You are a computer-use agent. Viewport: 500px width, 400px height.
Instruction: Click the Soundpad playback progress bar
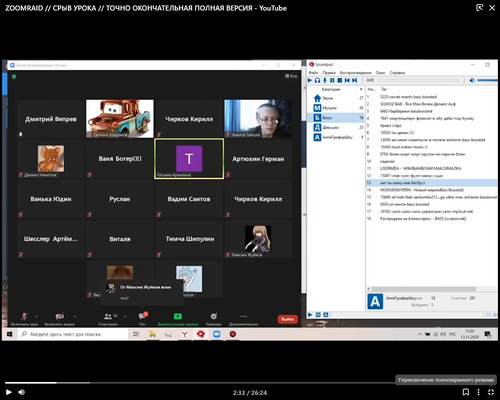pyautogui.click(x=419, y=80)
